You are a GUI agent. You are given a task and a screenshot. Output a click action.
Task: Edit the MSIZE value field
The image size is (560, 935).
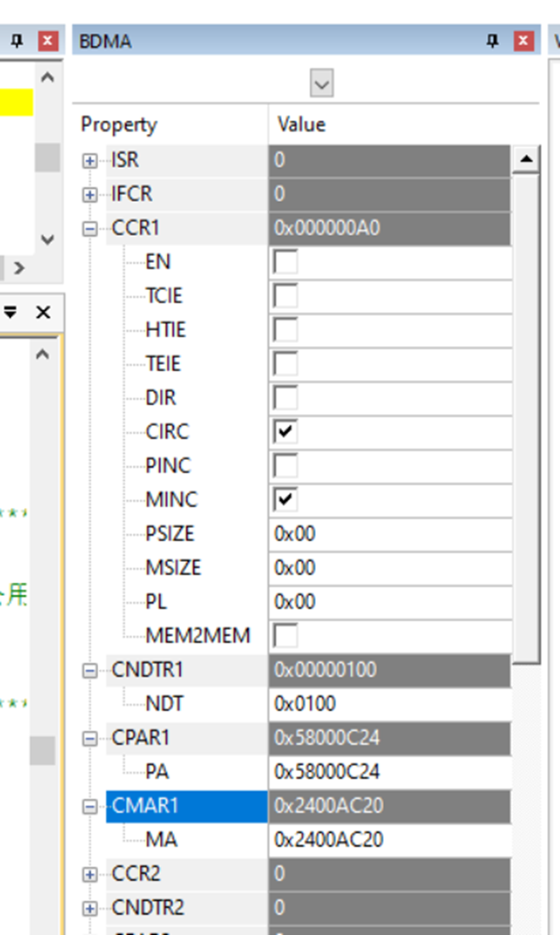pyautogui.click(x=390, y=568)
